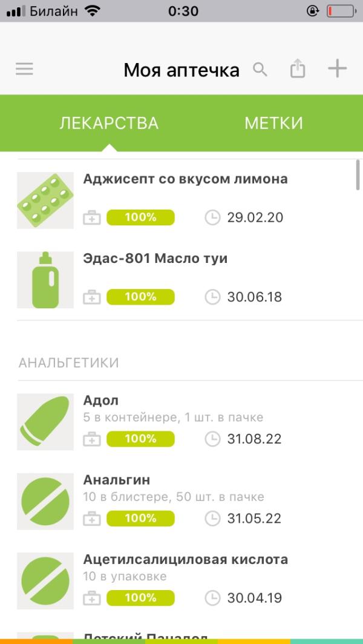Tap the Аджисепт blister pack thumbnail
This screenshot has width=363, height=644.
click(x=45, y=201)
